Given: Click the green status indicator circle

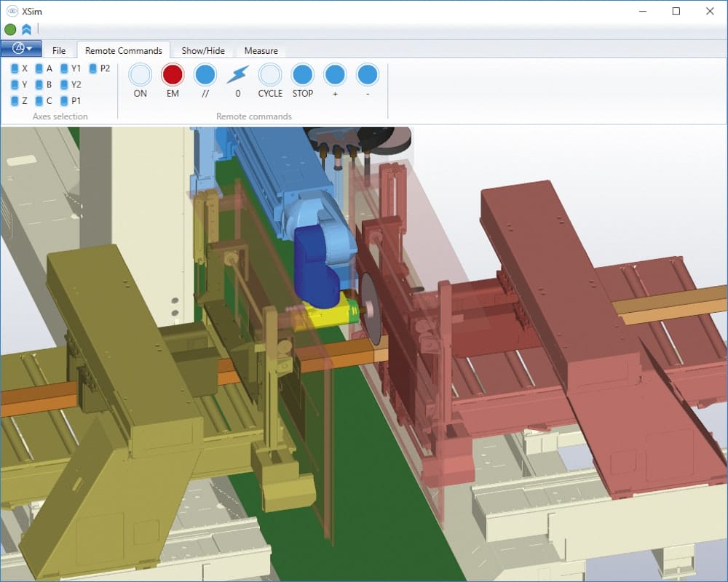Looking at the screenshot, I should coord(10,29).
